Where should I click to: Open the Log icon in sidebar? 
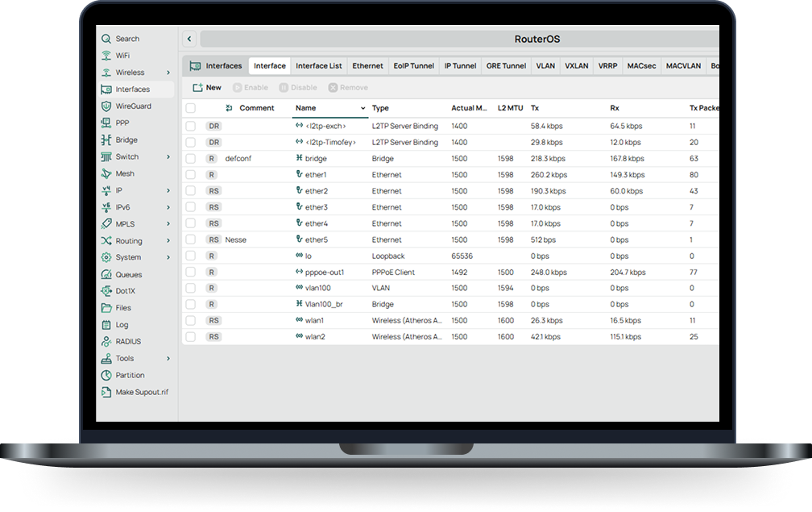point(106,325)
